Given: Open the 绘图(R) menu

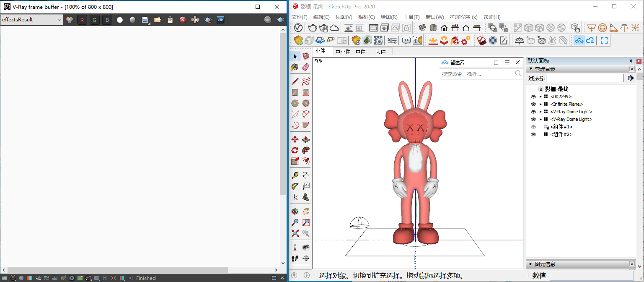Looking at the screenshot, I should point(389,17).
